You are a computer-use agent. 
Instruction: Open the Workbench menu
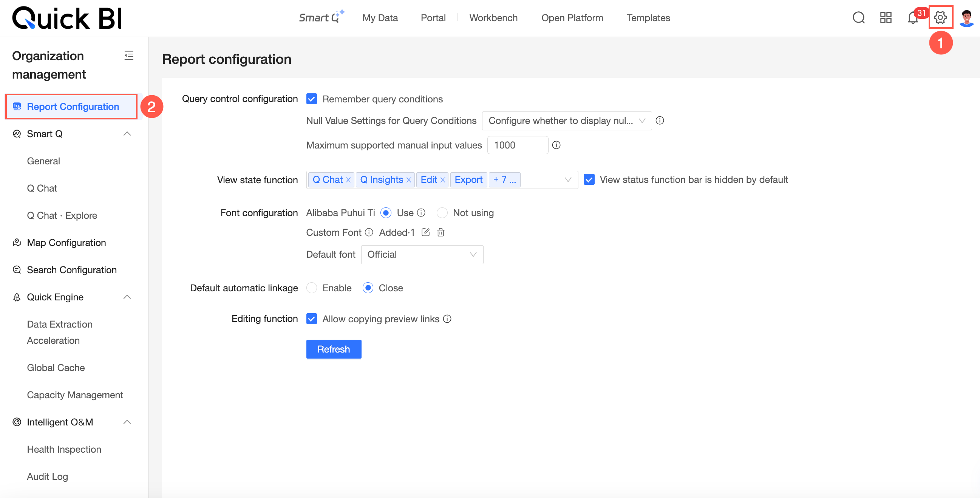(x=493, y=18)
